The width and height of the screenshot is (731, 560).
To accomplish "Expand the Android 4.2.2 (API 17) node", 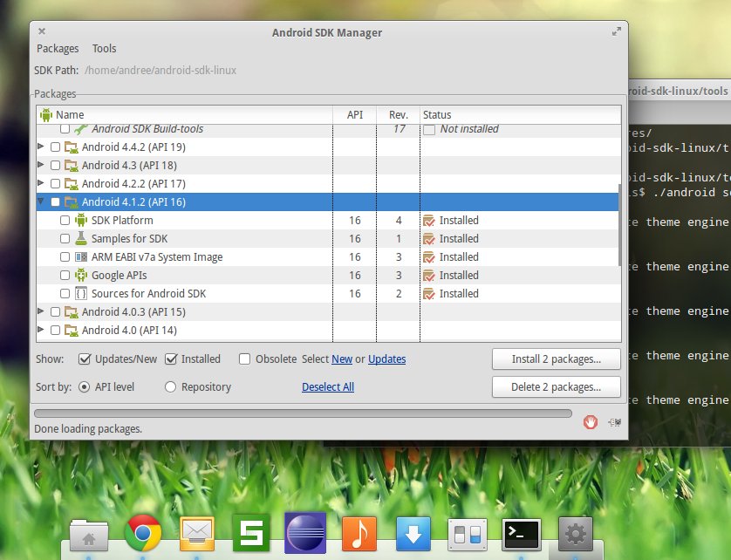I will point(40,183).
